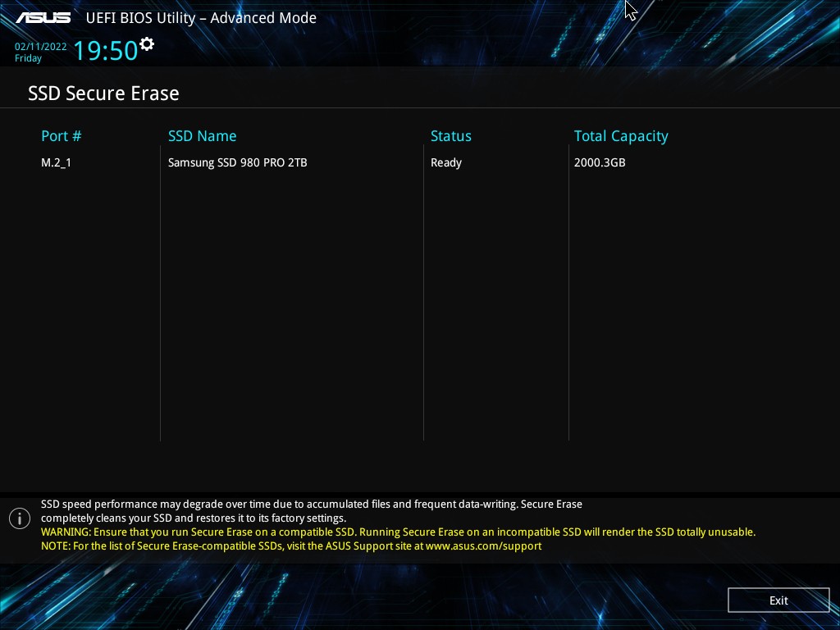Click the Total Capacity column header
Image resolution: width=840 pixels, height=630 pixels.
(621, 136)
